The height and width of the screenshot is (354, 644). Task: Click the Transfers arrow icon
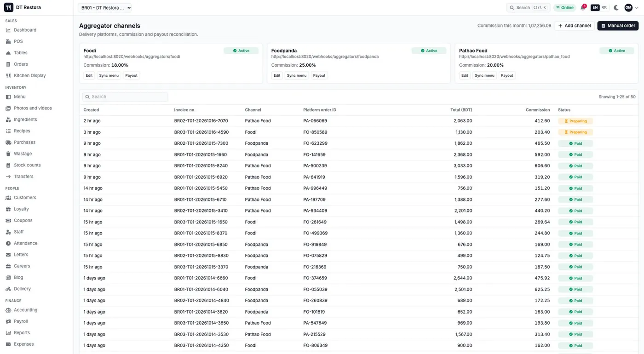(x=8, y=177)
